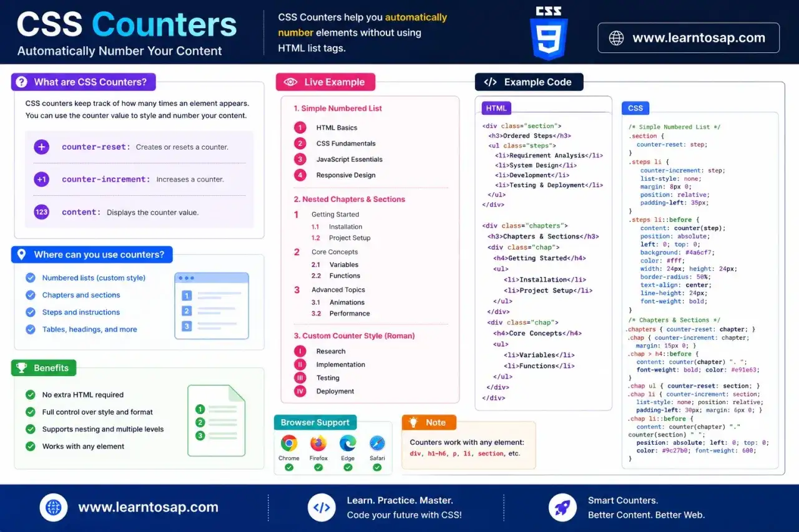Screen dimensions: 799x532
Task: Select the CSS code tab
Action: pos(635,108)
